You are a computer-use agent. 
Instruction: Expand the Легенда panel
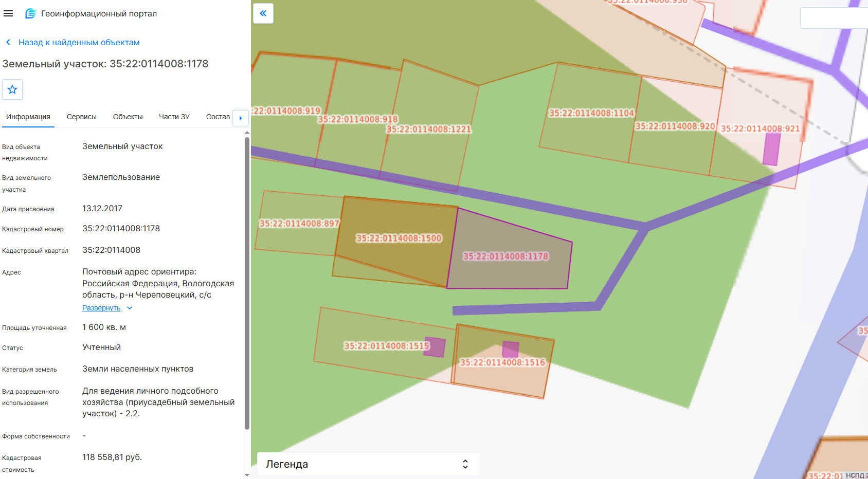368,464
